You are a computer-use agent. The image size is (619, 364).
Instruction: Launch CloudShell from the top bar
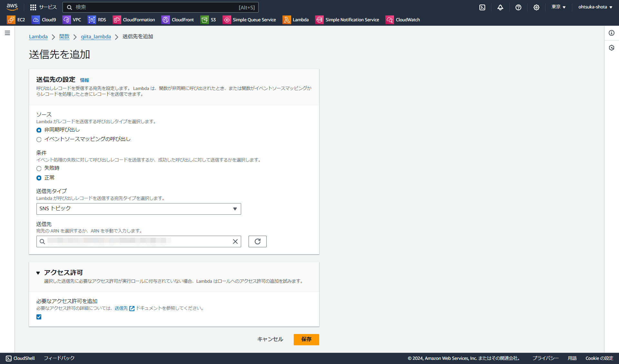click(x=482, y=7)
